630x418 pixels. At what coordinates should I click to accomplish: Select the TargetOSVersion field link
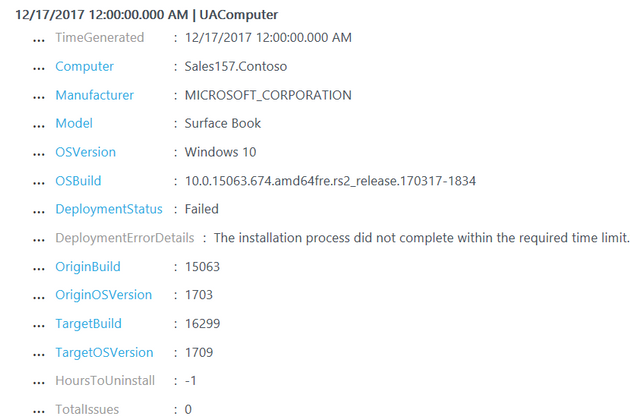coord(104,352)
